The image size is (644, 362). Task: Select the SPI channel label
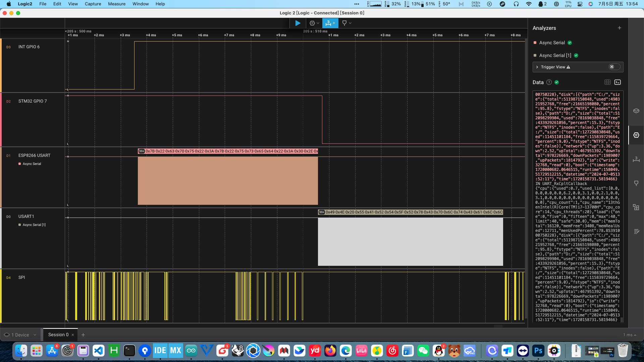(21, 278)
